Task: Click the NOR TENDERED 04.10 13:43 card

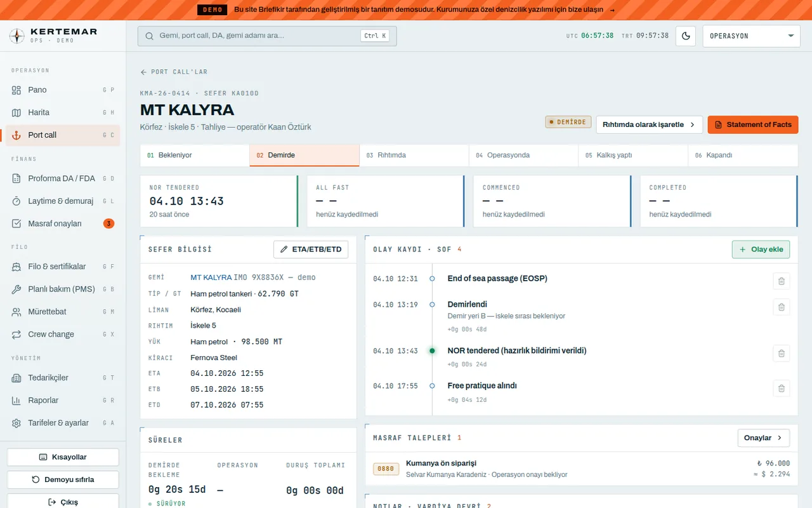Action: 219,201
